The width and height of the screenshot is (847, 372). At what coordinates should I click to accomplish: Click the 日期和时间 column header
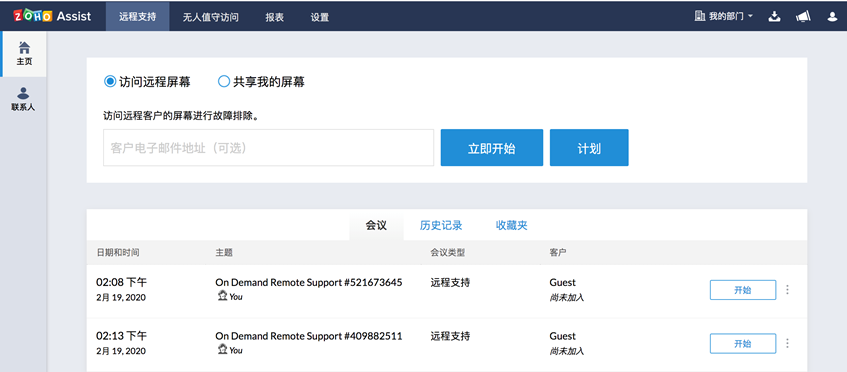click(x=118, y=252)
